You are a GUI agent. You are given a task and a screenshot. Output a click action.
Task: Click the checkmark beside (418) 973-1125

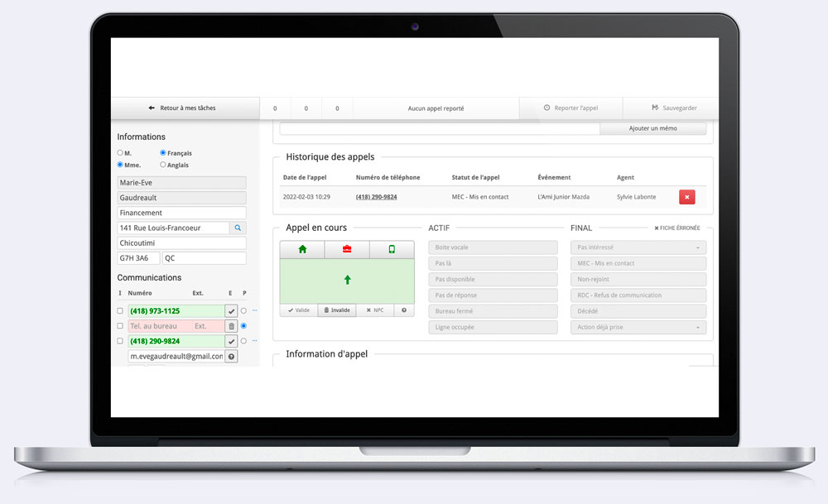click(231, 311)
